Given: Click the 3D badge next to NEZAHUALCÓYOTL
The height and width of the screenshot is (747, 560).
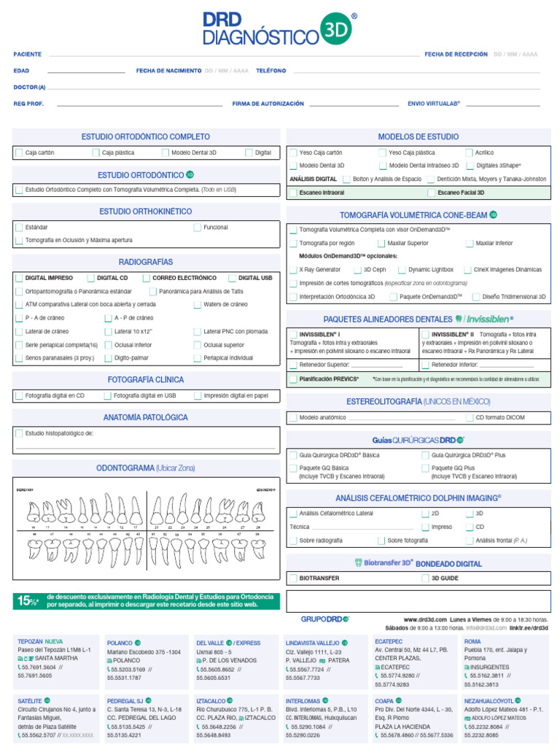Looking at the screenshot, I should [x=518, y=701].
